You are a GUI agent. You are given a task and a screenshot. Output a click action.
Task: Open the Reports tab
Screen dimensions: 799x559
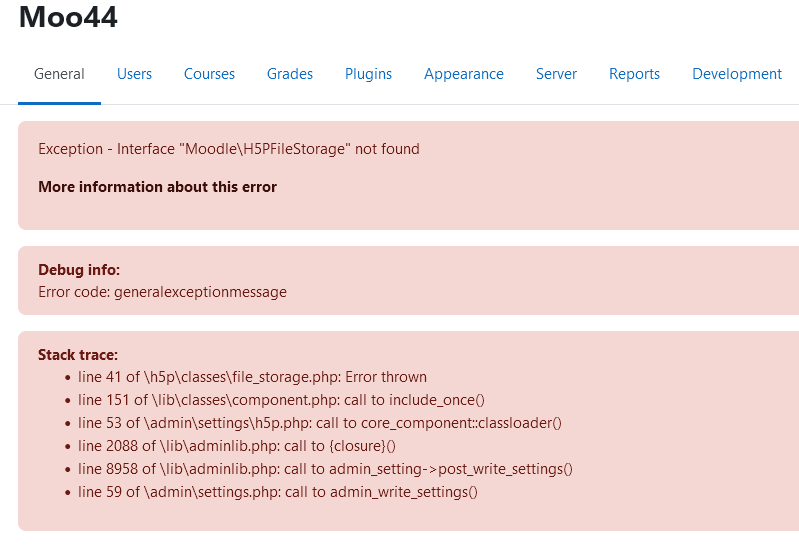[634, 74]
